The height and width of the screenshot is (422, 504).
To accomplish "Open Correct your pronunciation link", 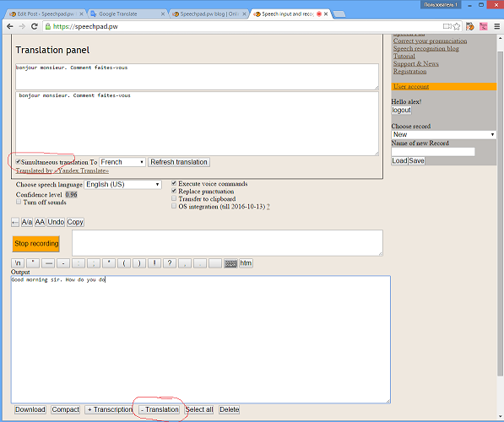I will coord(430,41).
